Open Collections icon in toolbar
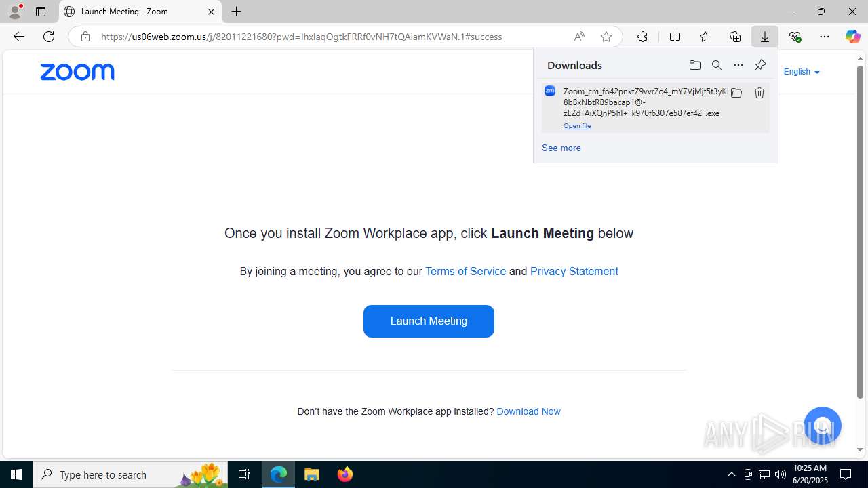 pos(735,37)
